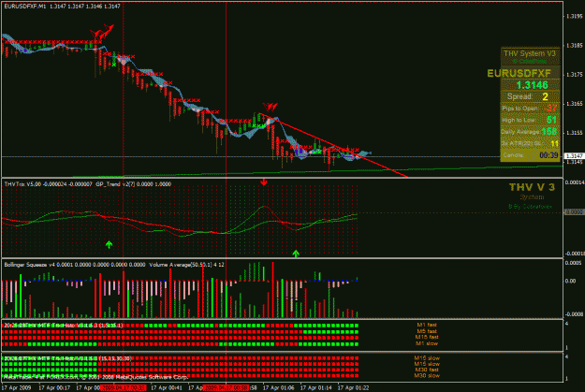585x392 pixels.
Task: Click the green up arrow under the trix crossover near 01:14
Action: pyautogui.click(x=296, y=254)
